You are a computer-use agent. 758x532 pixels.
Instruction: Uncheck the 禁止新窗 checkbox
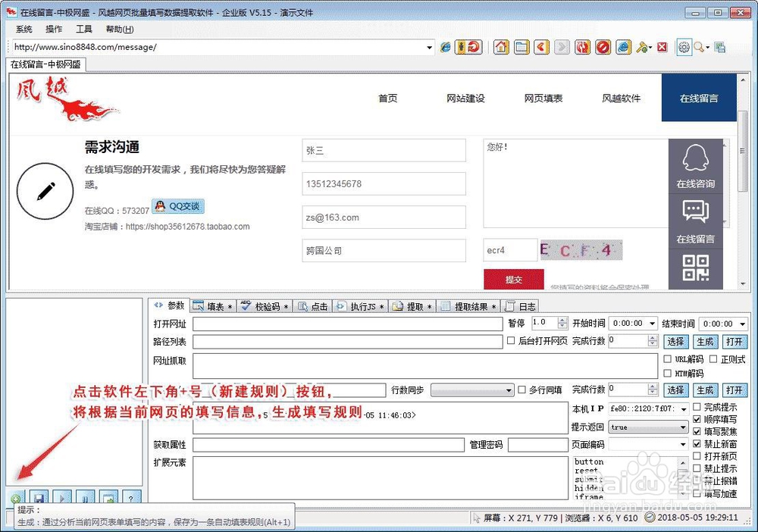pos(697,443)
